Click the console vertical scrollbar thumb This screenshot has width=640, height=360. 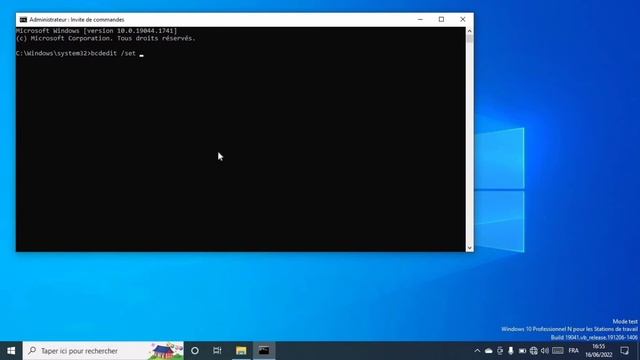[469, 39]
